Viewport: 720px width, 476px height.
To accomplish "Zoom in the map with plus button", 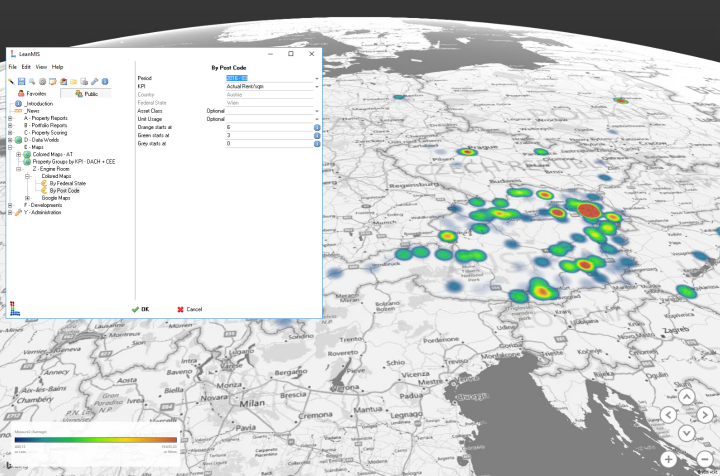I will pyautogui.click(x=668, y=458).
